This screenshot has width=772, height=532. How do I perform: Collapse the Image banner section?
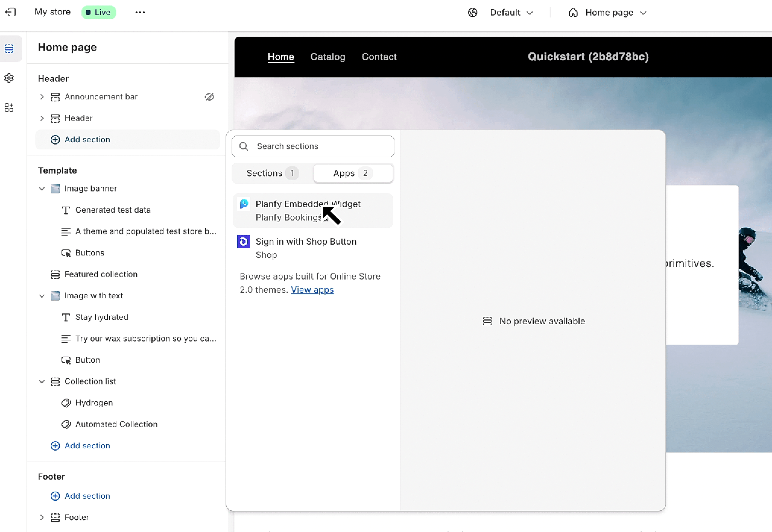coord(42,189)
